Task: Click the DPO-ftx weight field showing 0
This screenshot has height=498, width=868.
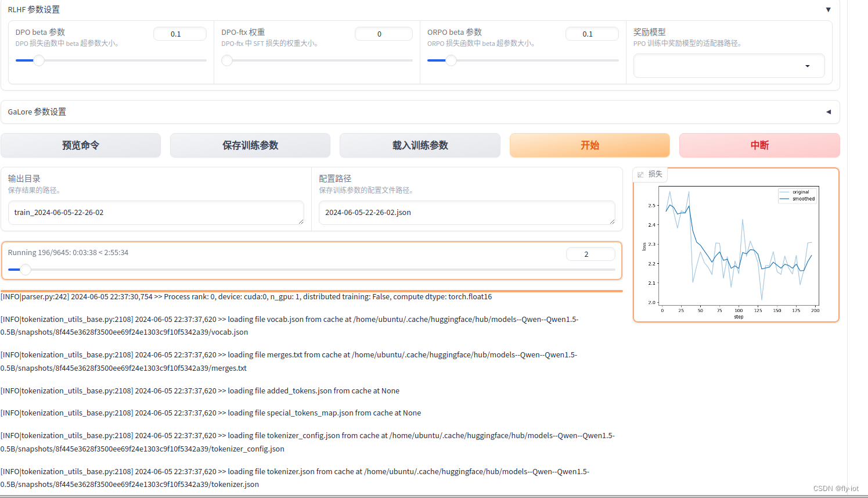Action: tap(384, 33)
